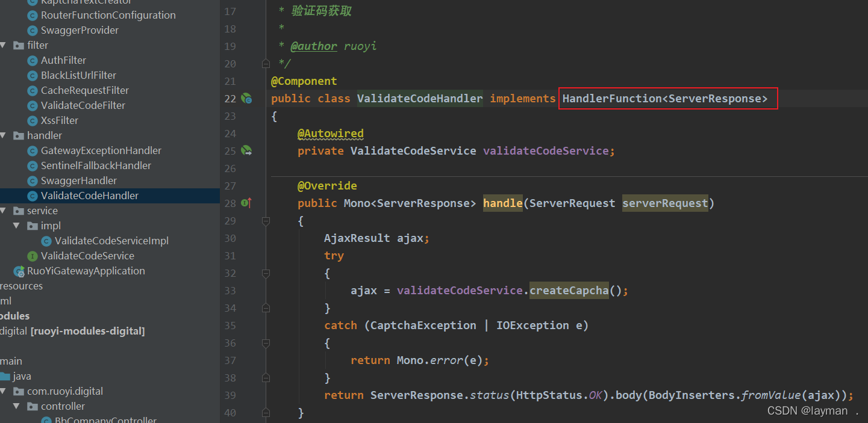868x423 pixels.
Task: Collapse the filter package in the tree
Action: 3,45
